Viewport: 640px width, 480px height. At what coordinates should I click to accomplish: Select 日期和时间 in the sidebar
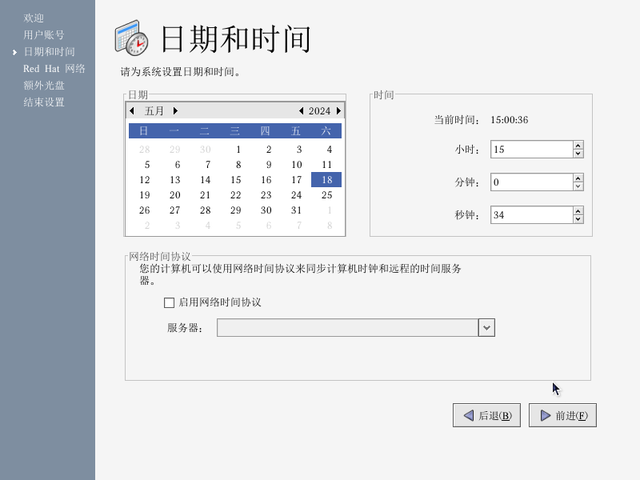tap(49, 52)
